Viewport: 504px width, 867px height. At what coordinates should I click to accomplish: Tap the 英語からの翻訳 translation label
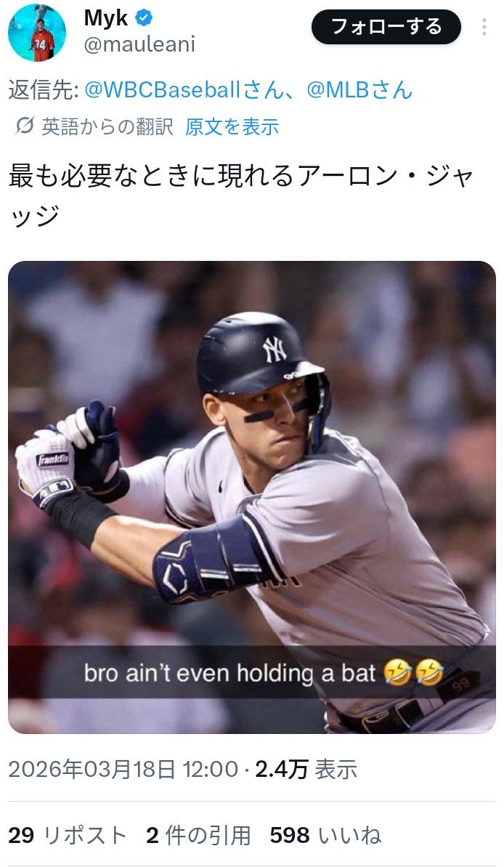tap(107, 126)
